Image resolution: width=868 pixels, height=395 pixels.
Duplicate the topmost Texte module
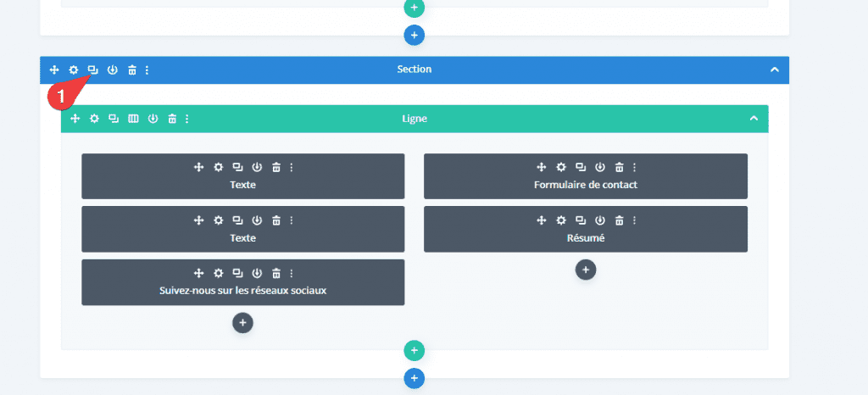[x=237, y=167]
